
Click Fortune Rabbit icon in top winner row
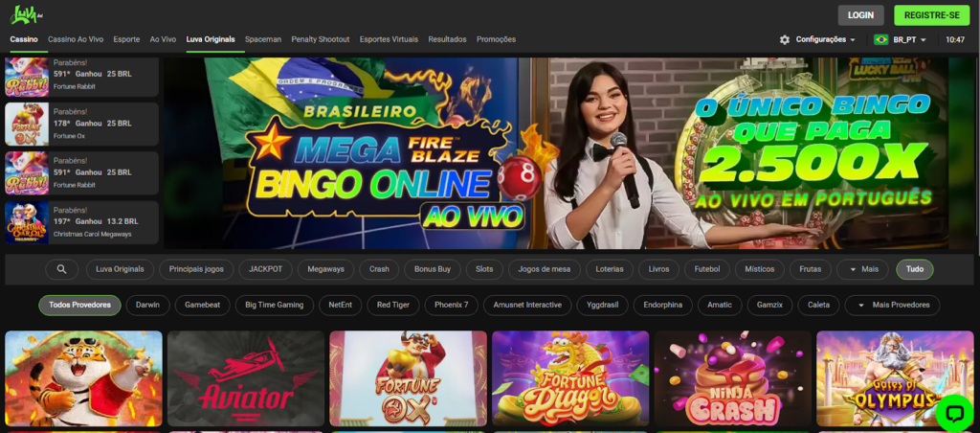tap(27, 77)
